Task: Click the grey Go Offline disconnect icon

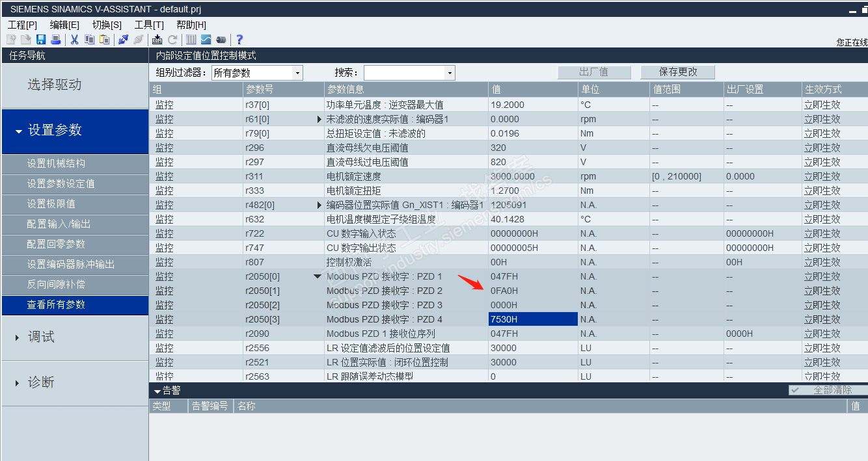Action: [x=138, y=40]
